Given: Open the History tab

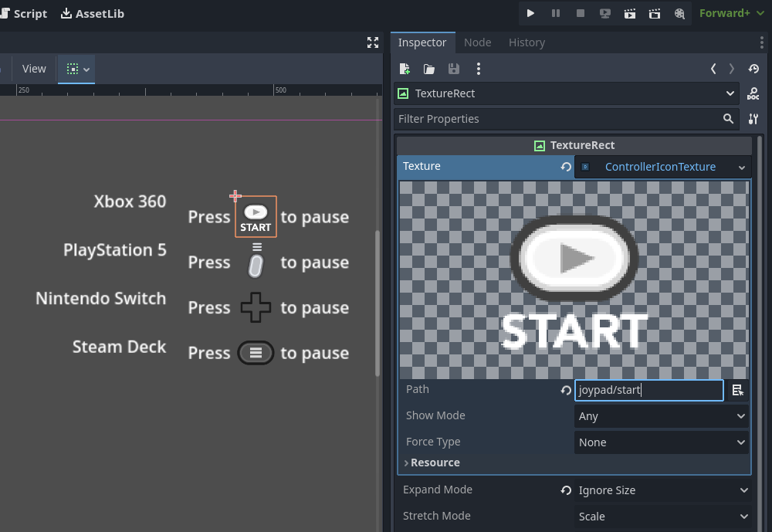Looking at the screenshot, I should tap(527, 42).
